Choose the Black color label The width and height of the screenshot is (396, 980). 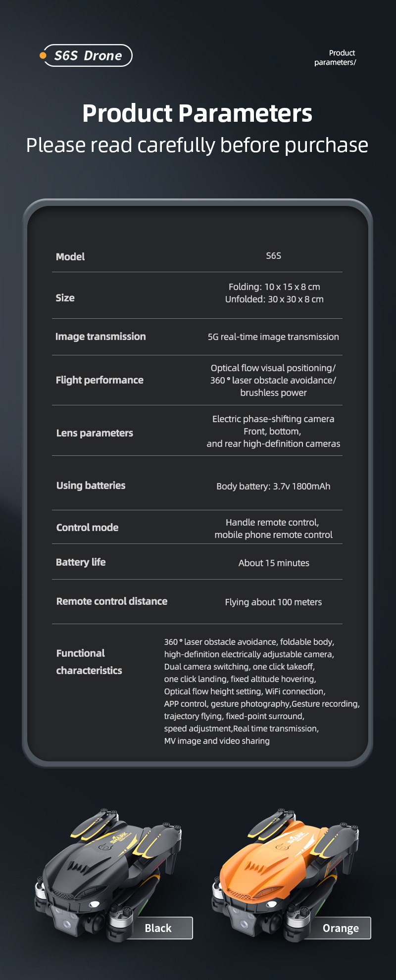point(158,928)
